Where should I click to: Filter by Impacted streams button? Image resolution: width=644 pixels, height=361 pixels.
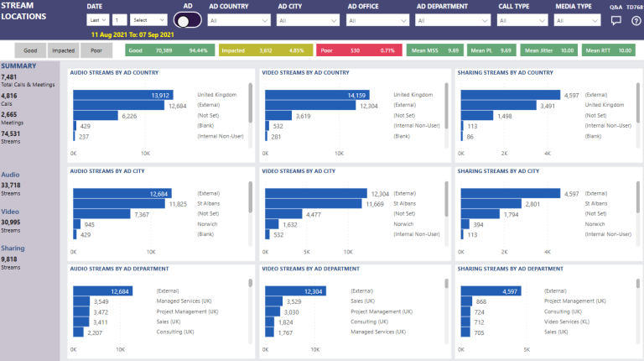click(x=63, y=50)
